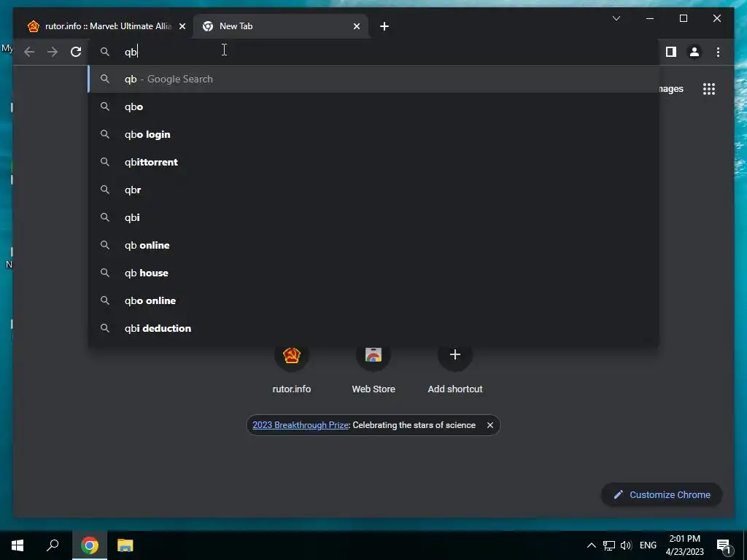The image size is (747, 560).
Task: Go back using the back arrow
Action: (x=29, y=52)
